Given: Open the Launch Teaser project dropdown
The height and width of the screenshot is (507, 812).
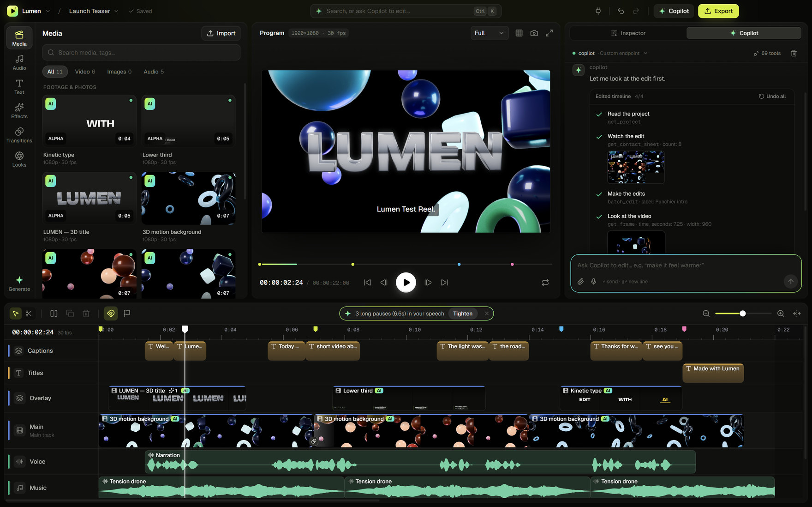Looking at the screenshot, I should pyautogui.click(x=94, y=11).
